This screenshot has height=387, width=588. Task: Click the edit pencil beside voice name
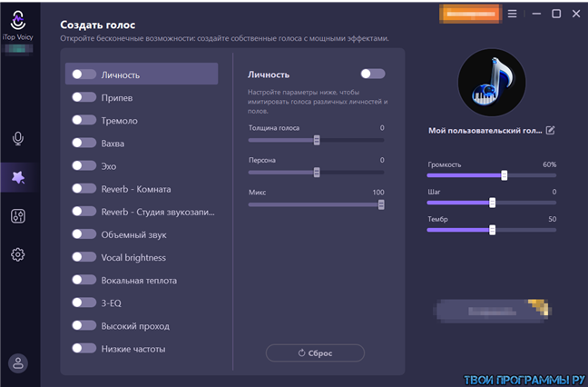550,131
